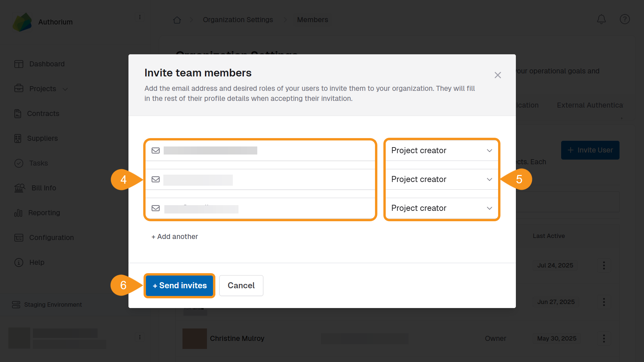Navigate to Organization Settings breadcrumb
644x362 pixels.
(238, 20)
